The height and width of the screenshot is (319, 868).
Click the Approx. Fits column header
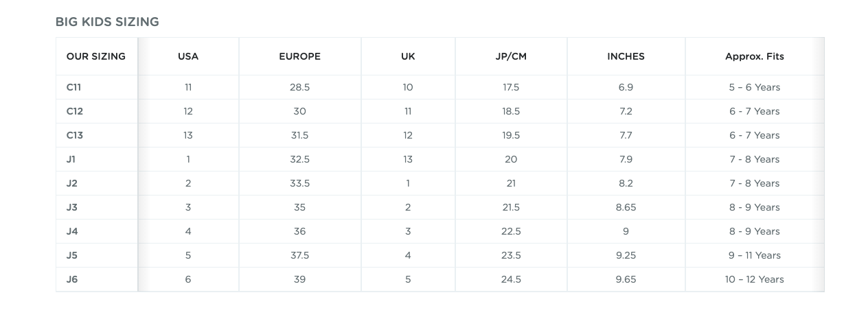754,56
